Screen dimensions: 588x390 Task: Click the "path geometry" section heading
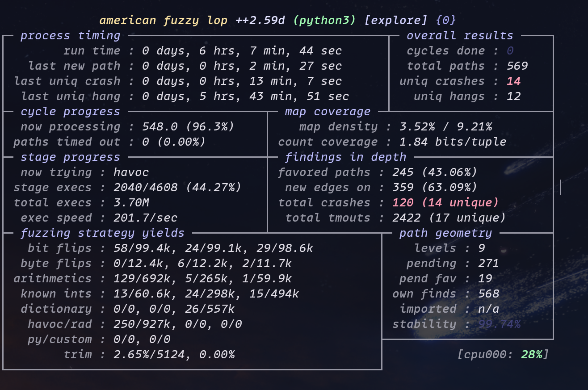(446, 233)
